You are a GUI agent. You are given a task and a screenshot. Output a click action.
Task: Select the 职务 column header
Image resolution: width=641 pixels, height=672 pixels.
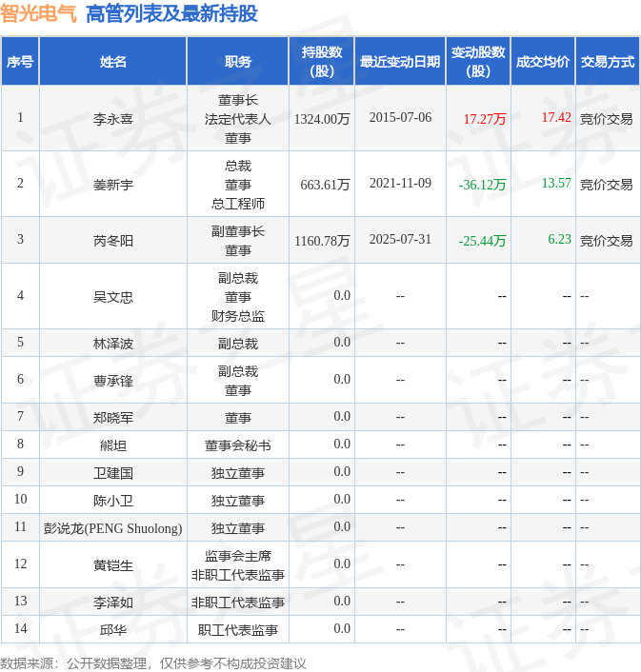(238, 62)
